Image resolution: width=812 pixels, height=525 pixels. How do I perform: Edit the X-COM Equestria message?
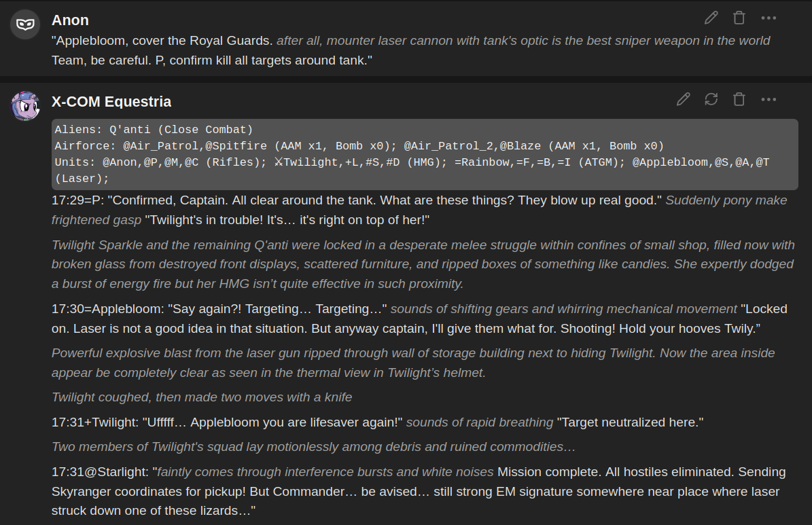(x=683, y=99)
